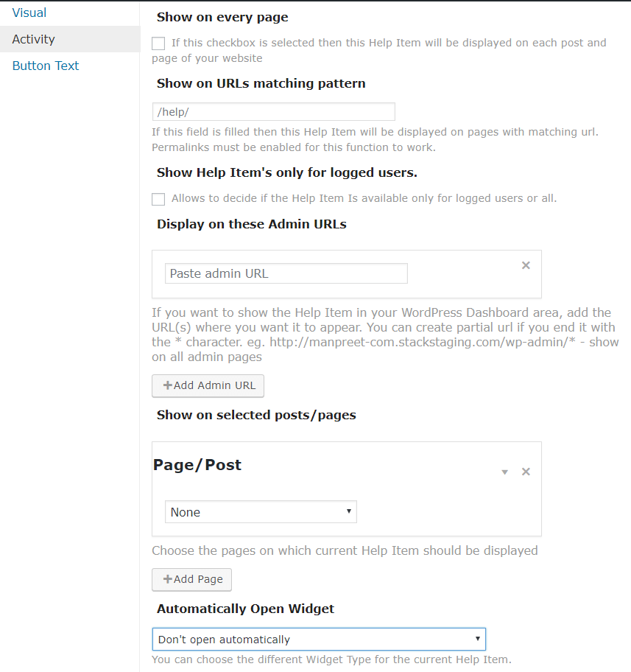Click plus icon on Add Page
Viewport: 631px width, 672px height.
point(168,579)
